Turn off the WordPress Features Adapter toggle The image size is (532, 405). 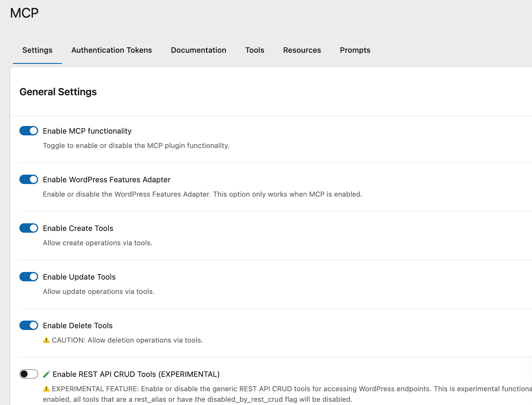click(x=28, y=179)
